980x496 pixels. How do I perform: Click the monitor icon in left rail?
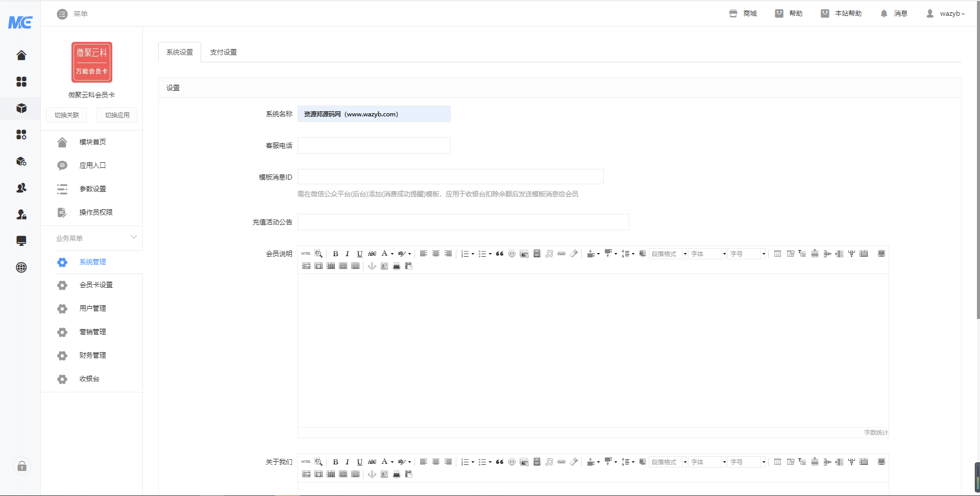coord(21,241)
